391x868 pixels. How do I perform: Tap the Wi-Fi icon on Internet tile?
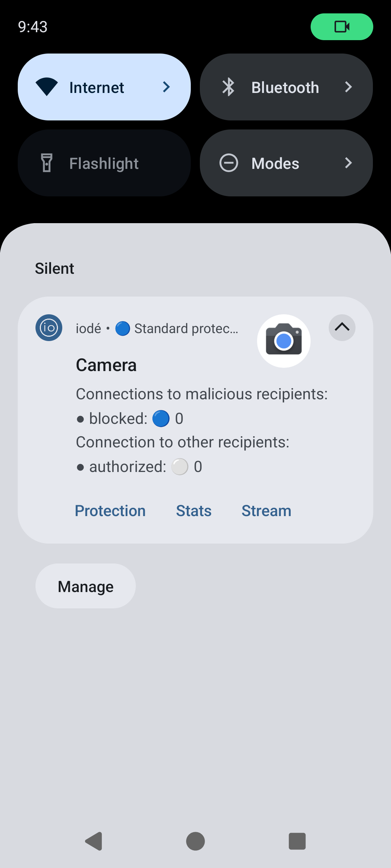(47, 87)
